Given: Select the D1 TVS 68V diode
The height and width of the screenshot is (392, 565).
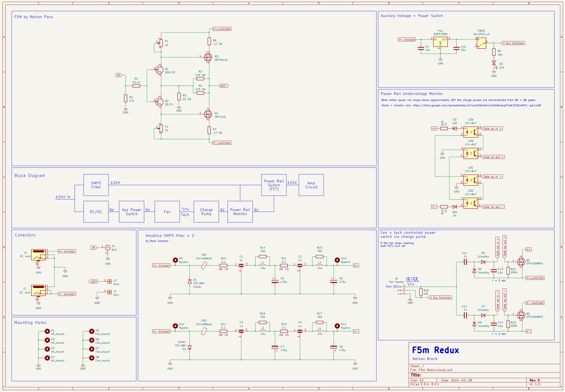Looking at the screenshot, I should [190, 281].
